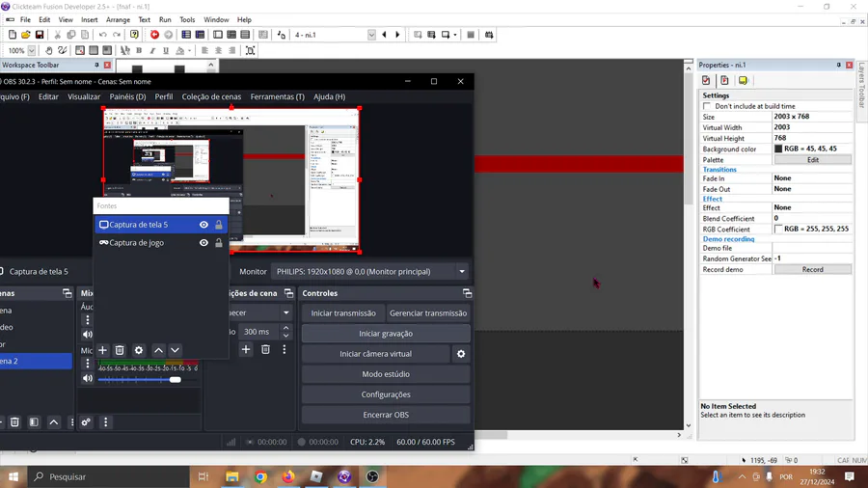Open the Event list editor icon
Viewport: 868px width, 488px height.
[245, 35]
